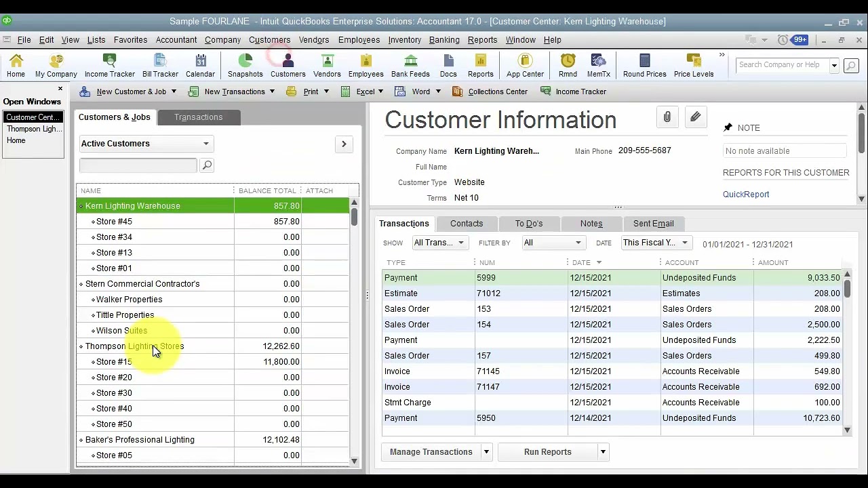This screenshot has height=488, width=868.
Task: Open the QuickReport link
Action: point(746,195)
